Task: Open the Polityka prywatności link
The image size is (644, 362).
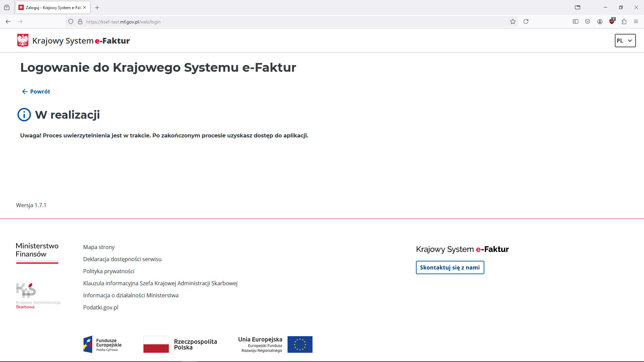Action: coord(109,271)
